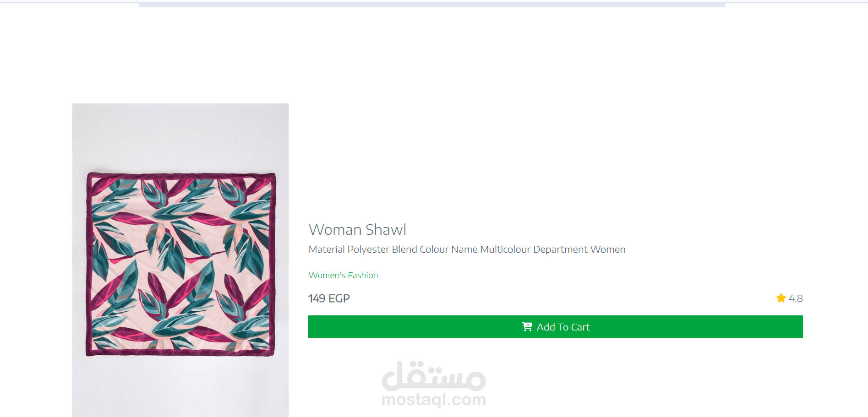Click the word Multicolour in the description
The height and width of the screenshot is (417, 868).
coord(505,249)
